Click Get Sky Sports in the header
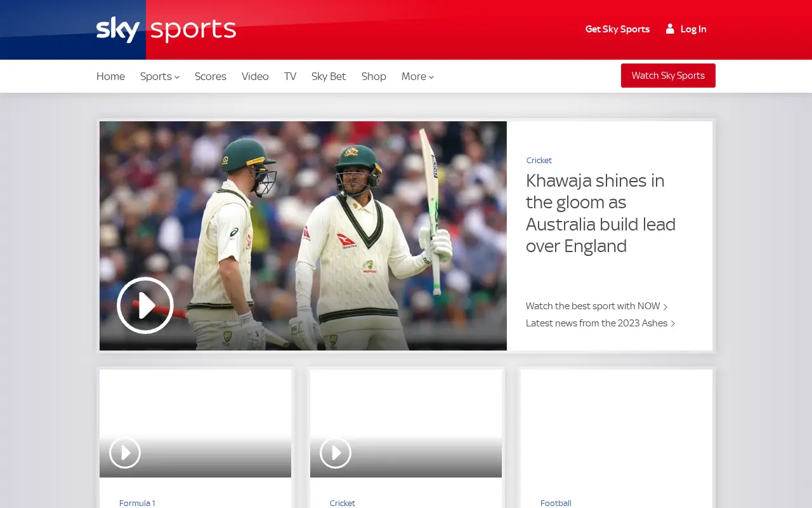The image size is (812, 508). pos(617,29)
